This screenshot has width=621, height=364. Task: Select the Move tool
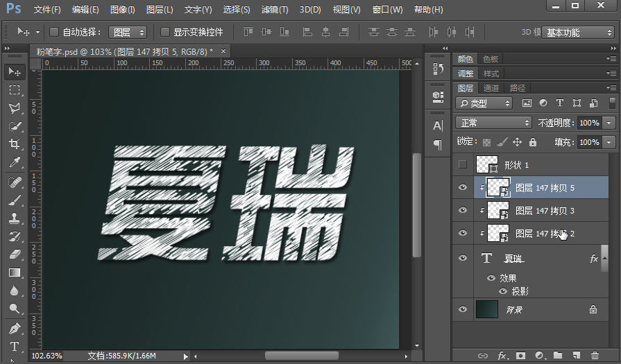pyautogui.click(x=15, y=72)
